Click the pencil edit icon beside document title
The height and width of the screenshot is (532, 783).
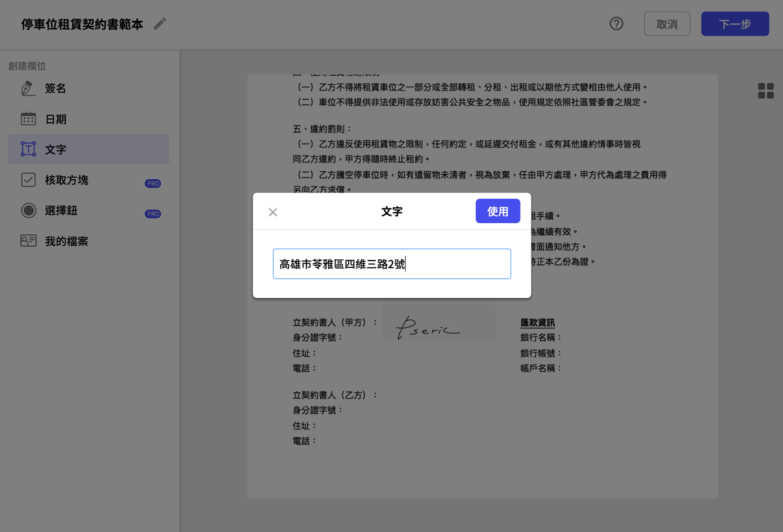[160, 24]
